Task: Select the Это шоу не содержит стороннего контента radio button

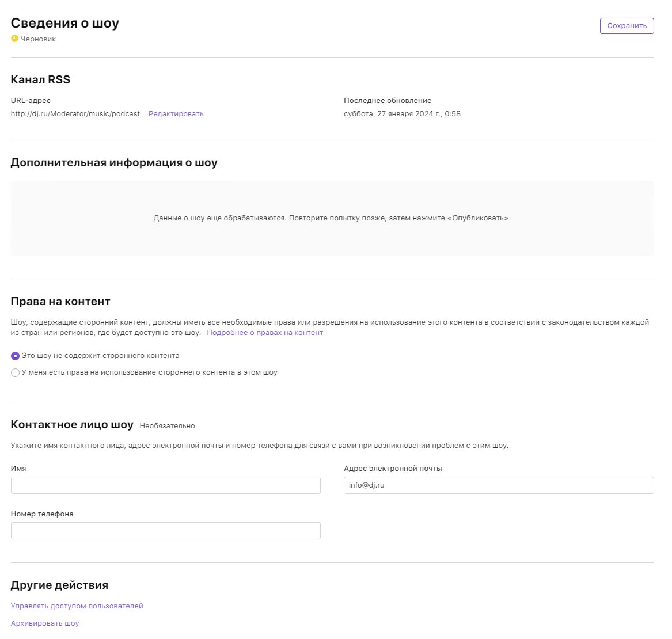Action: [x=16, y=356]
